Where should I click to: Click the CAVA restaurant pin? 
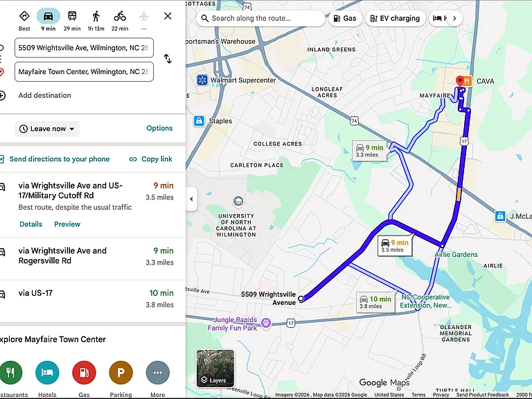tap(468, 81)
